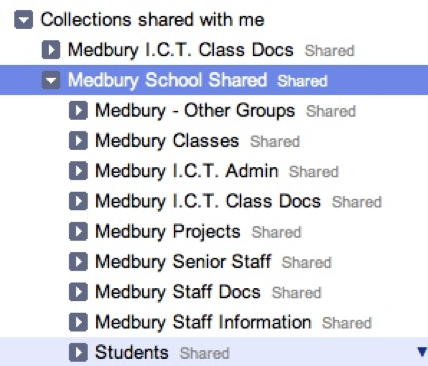This screenshot has height=366, width=428.
Task: Expand Medbury - Other Groups arrow
Action: [78, 110]
